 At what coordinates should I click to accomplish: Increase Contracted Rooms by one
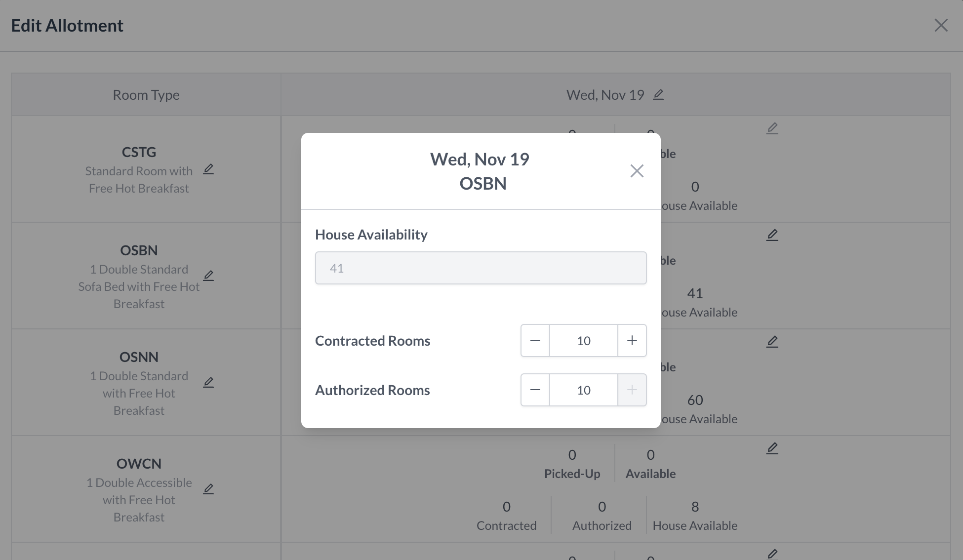[632, 341]
